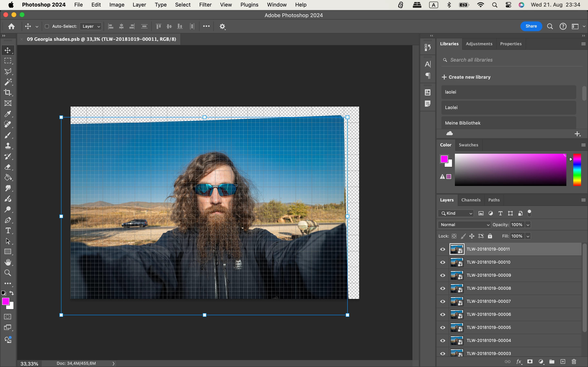The image size is (588, 367).
Task: Click the add layer mask icon
Action: (x=530, y=362)
